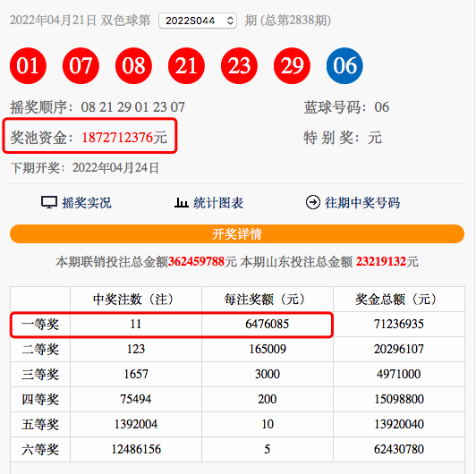
Task: Open the 2022S044 issue dropdown
Action: click(198, 21)
